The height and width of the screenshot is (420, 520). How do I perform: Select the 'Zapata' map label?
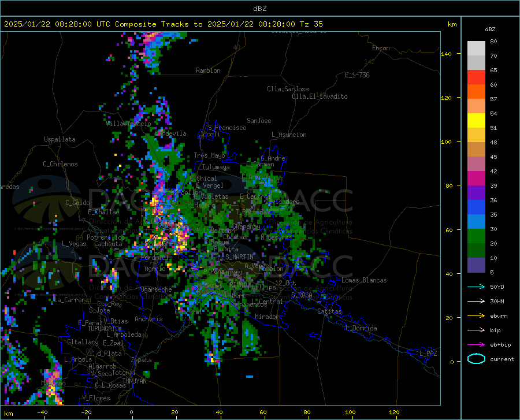(x=142, y=360)
